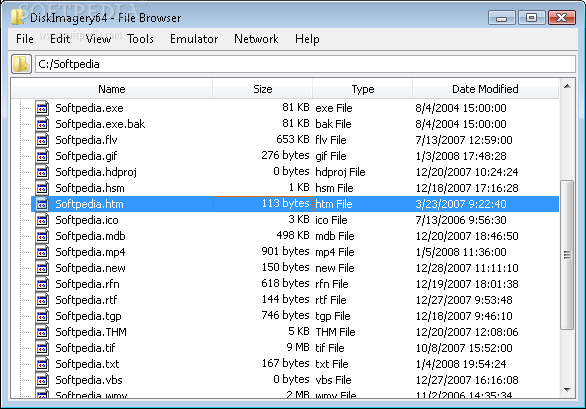Select the Softpedia.ico file name
This screenshot has height=409, width=586.
(87, 220)
